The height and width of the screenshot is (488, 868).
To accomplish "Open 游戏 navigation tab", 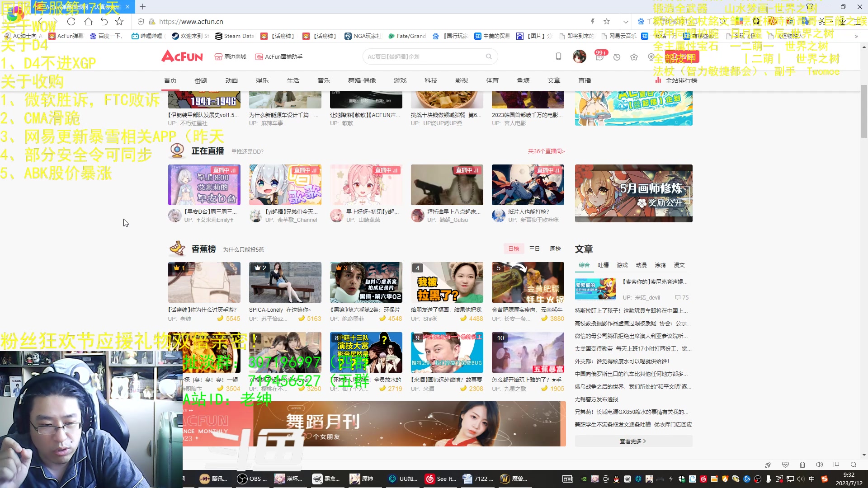I will pyautogui.click(x=400, y=80).
